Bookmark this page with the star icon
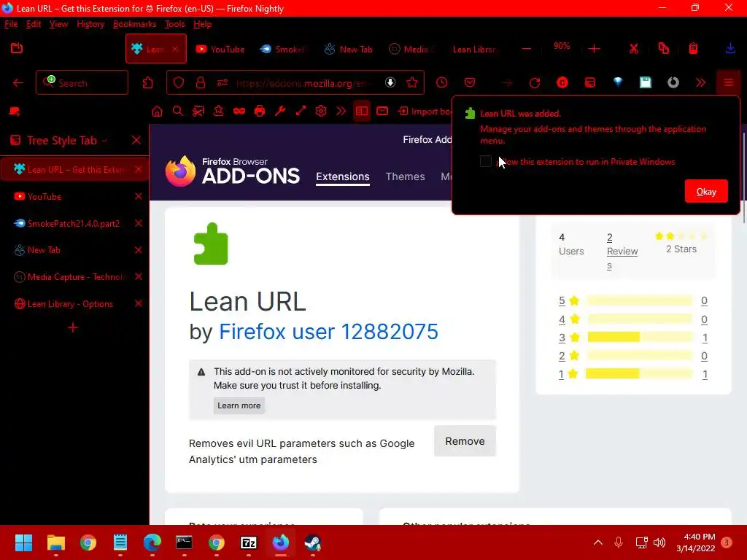This screenshot has width=747, height=560. pyautogui.click(x=412, y=83)
